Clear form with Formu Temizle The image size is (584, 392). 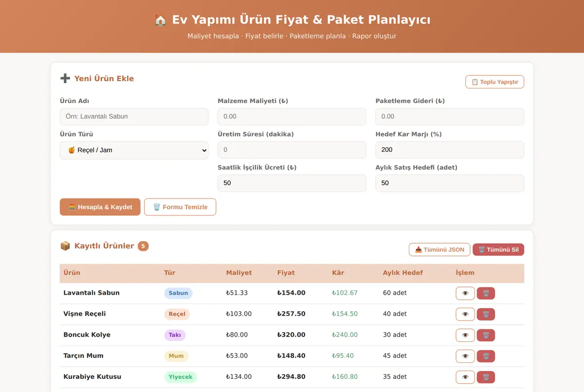(x=180, y=207)
